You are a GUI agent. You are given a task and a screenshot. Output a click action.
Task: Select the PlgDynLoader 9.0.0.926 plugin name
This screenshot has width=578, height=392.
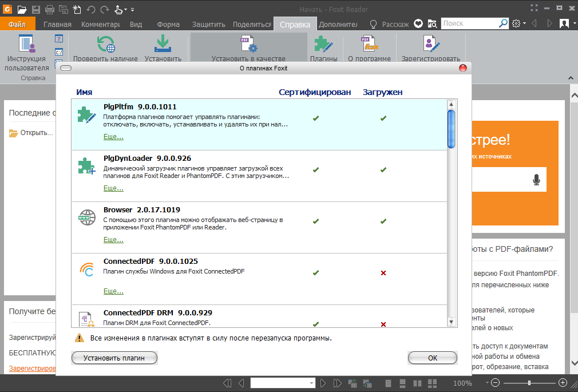pyautogui.click(x=147, y=158)
